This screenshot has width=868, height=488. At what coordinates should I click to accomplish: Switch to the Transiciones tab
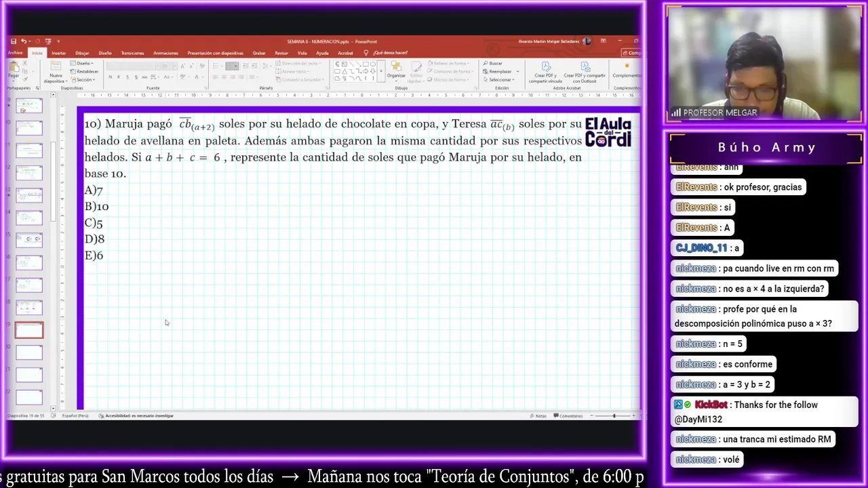click(x=132, y=53)
